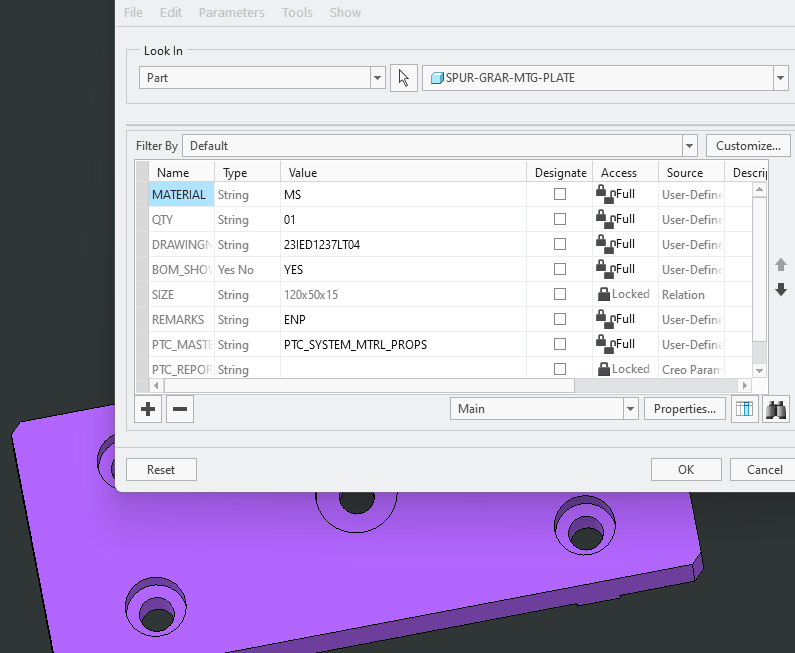Image resolution: width=795 pixels, height=653 pixels.
Task: Click the lock icon in PTC_MASTER row
Action: [x=604, y=344]
